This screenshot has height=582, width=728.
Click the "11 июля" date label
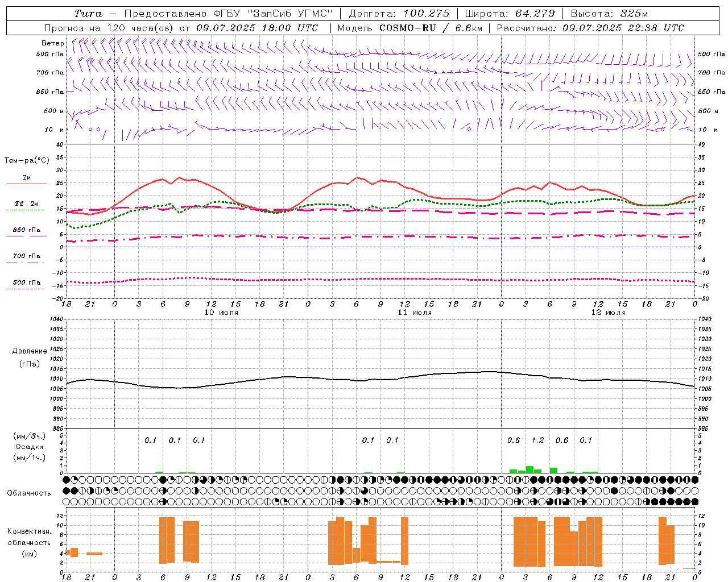click(415, 312)
